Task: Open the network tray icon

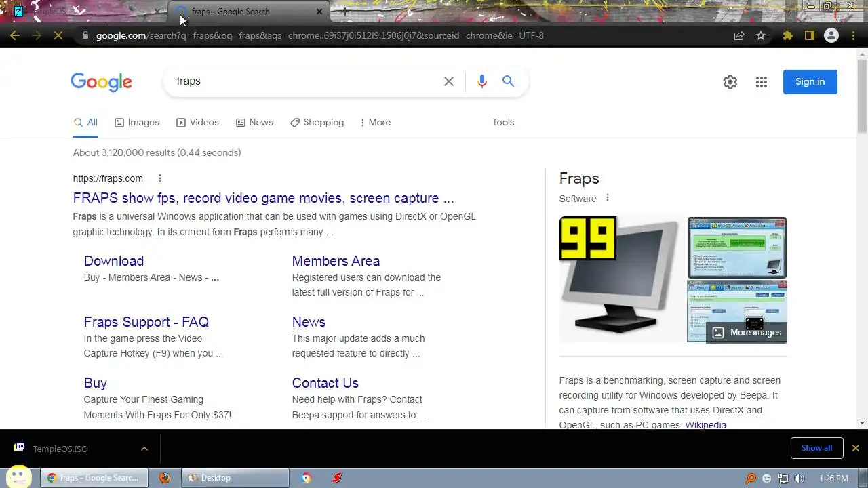Action: [x=783, y=478]
